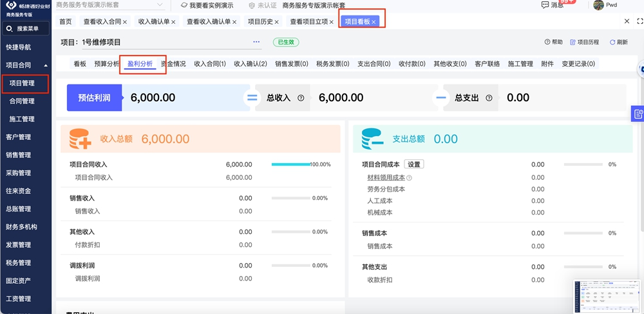Click the 项目合同收入 100% progress bar
644x314 pixels.
click(290, 164)
